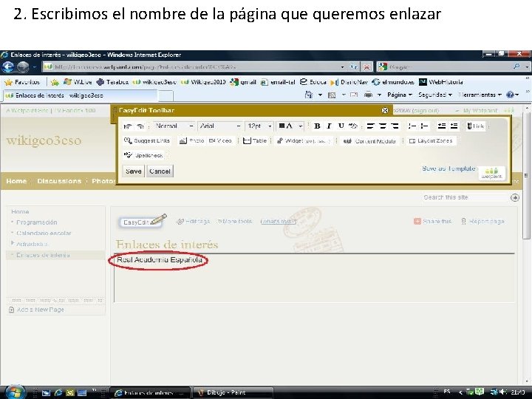
Task: Open the Página menu
Action: coord(400,95)
